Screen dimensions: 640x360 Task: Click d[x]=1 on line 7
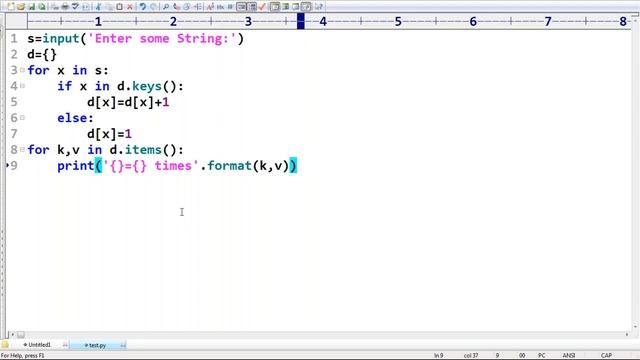tap(109, 134)
